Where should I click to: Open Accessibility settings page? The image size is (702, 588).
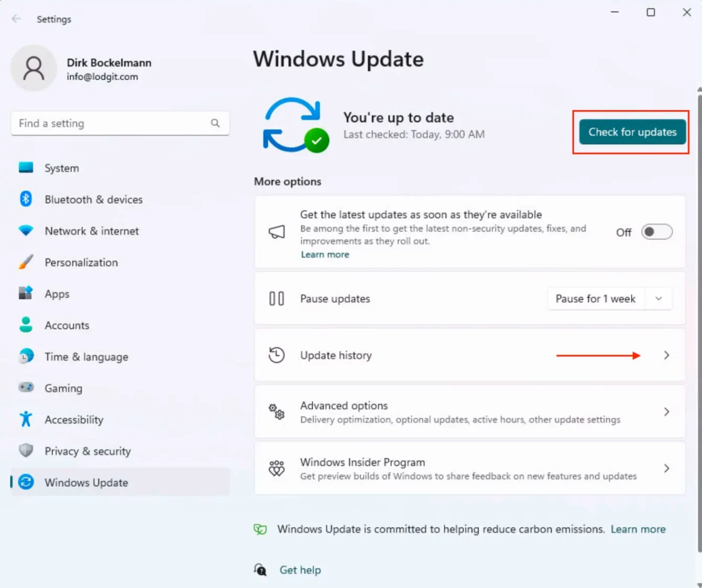[120, 419]
